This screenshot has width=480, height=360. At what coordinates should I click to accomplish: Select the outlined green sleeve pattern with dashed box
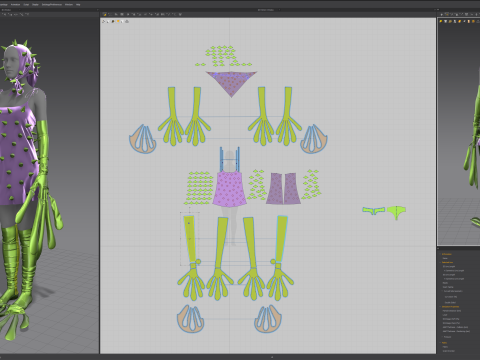point(190,239)
